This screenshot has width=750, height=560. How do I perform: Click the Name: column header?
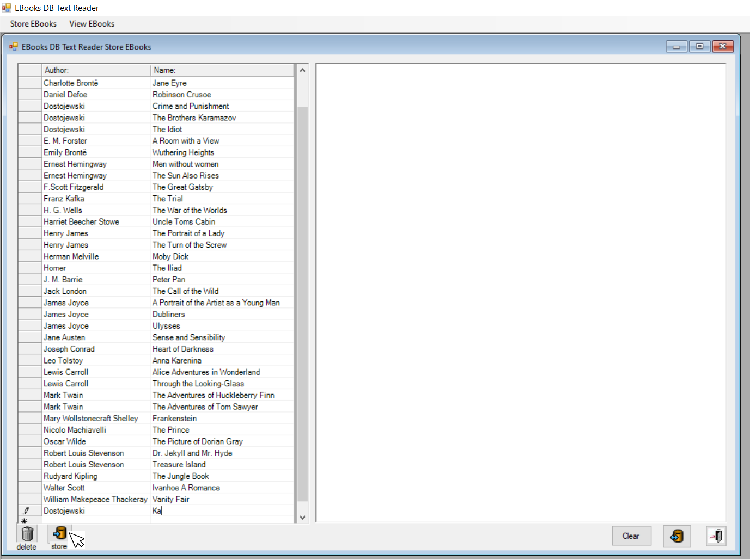coord(222,70)
